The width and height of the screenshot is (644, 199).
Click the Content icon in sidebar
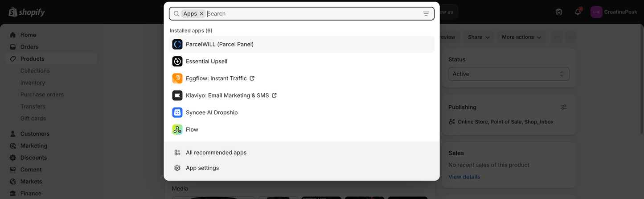click(x=12, y=170)
